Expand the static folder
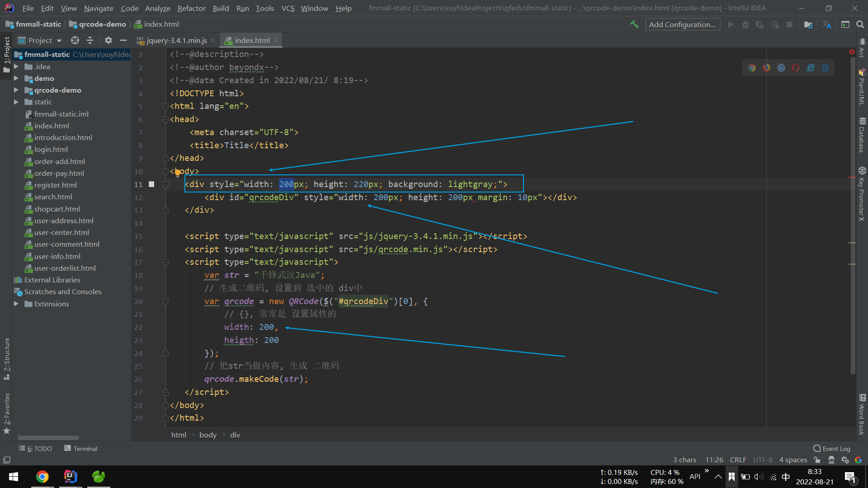 pyautogui.click(x=16, y=102)
